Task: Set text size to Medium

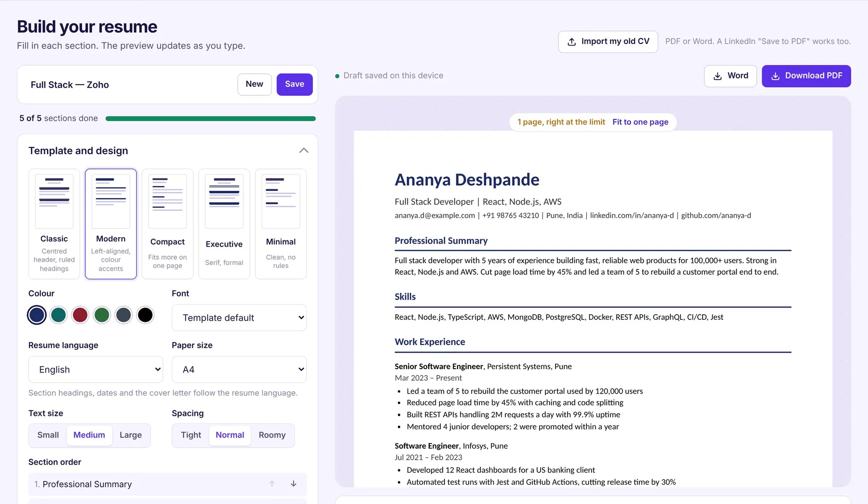Action: pos(89,435)
